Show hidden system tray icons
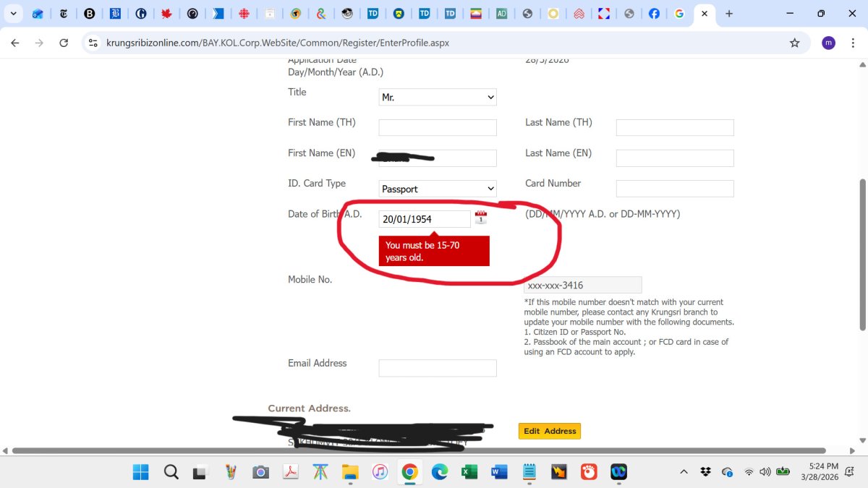Viewport: 868px width, 488px height. coord(684,472)
